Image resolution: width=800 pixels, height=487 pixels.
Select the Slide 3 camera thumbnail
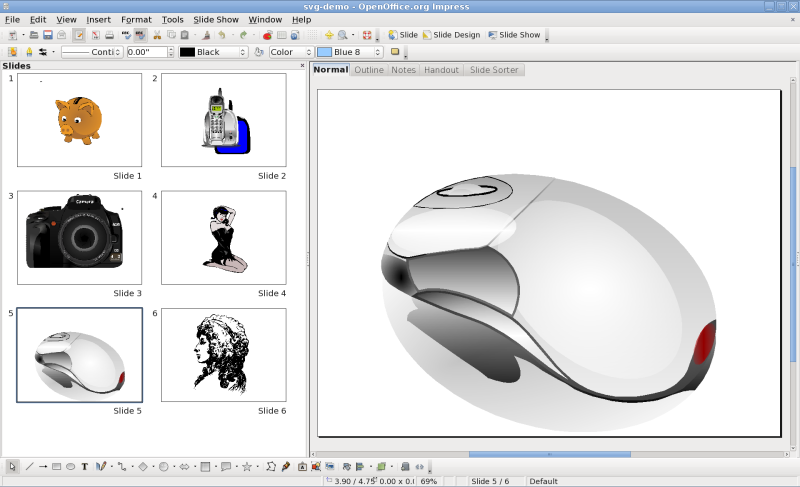click(79, 238)
